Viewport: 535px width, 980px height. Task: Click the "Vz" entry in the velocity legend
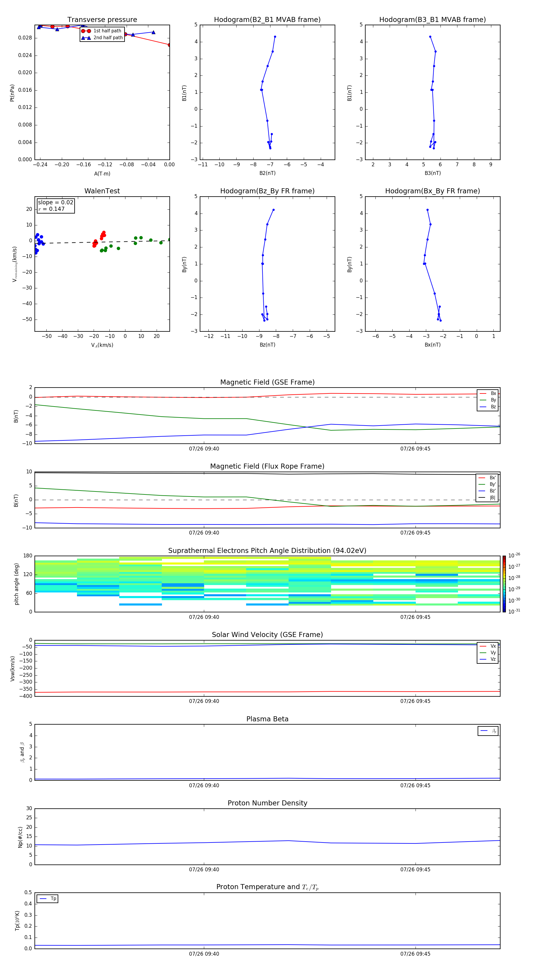(x=488, y=659)
